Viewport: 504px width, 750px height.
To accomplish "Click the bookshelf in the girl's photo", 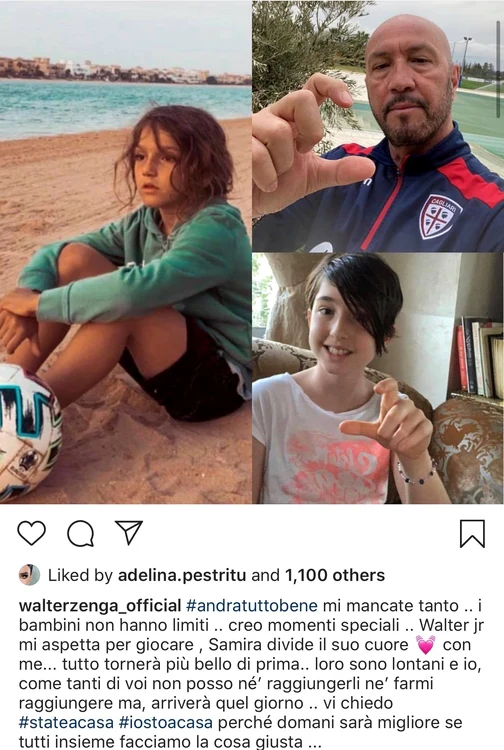I will [x=480, y=359].
